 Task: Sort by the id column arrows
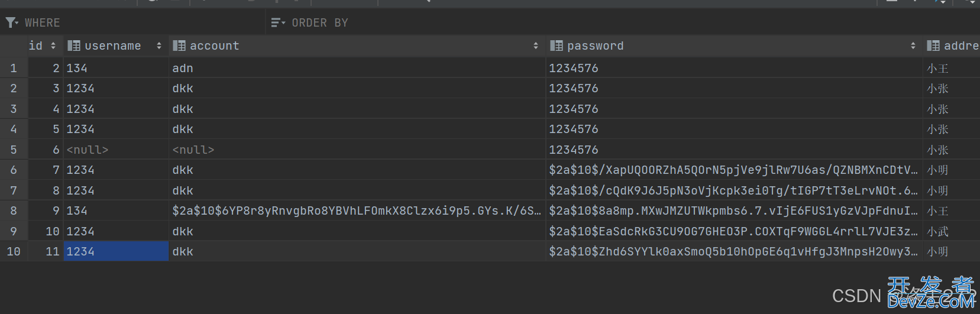tap(53, 46)
